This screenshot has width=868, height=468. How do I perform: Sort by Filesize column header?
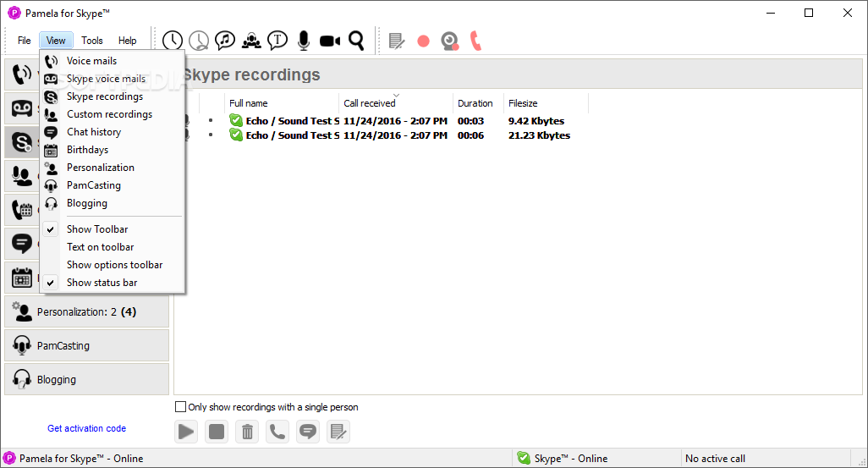546,103
